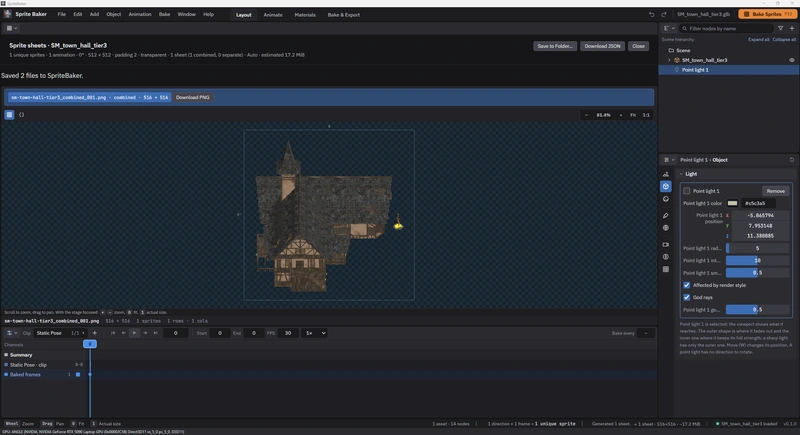The width and height of the screenshot is (800, 435).
Task: Toggle Baked frames channel blue square
Action: (78, 374)
